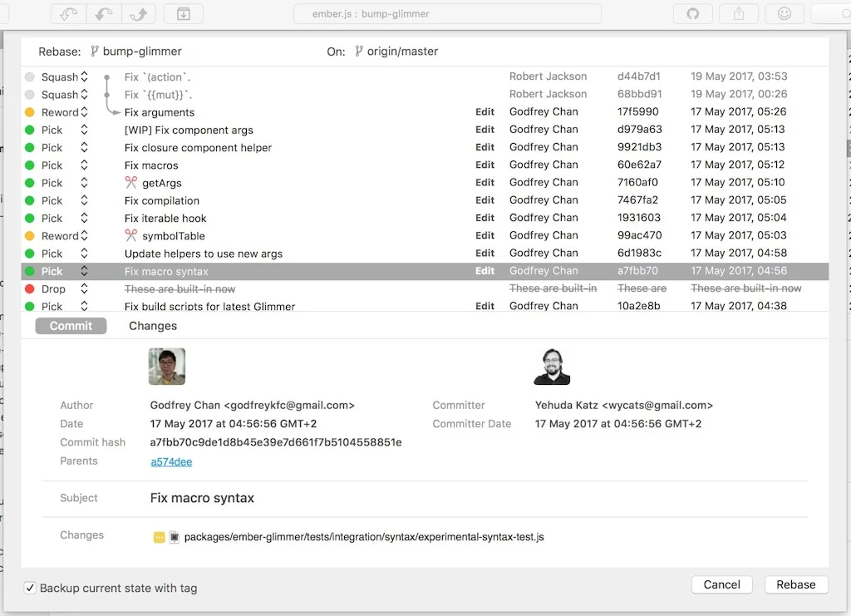The height and width of the screenshot is (616, 851).
Task: Select the Commit tab
Action: [x=71, y=326]
